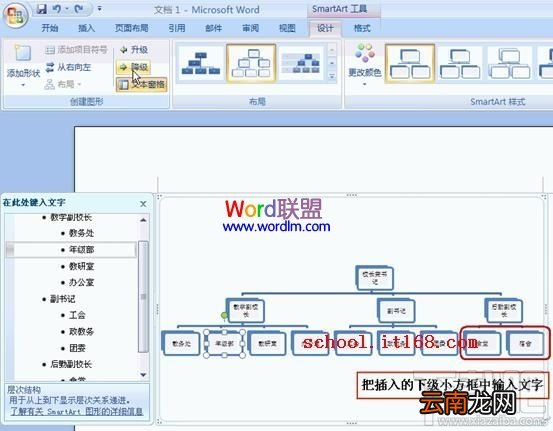Screen dimensions: 553x431
Task: Switch to the 视图 tab
Action: [x=287, y=28]
